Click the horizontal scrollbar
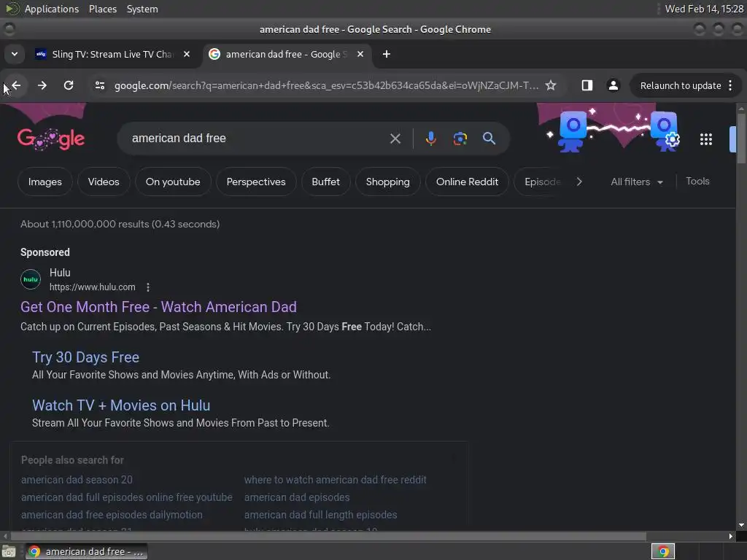This screenshot has width=747, height=560. [x=328, y=536]
